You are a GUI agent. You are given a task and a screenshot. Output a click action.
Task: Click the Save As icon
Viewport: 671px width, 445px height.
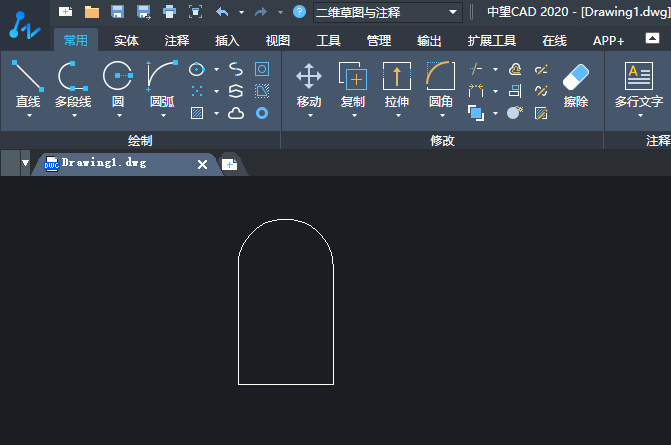tap(143, 12)
